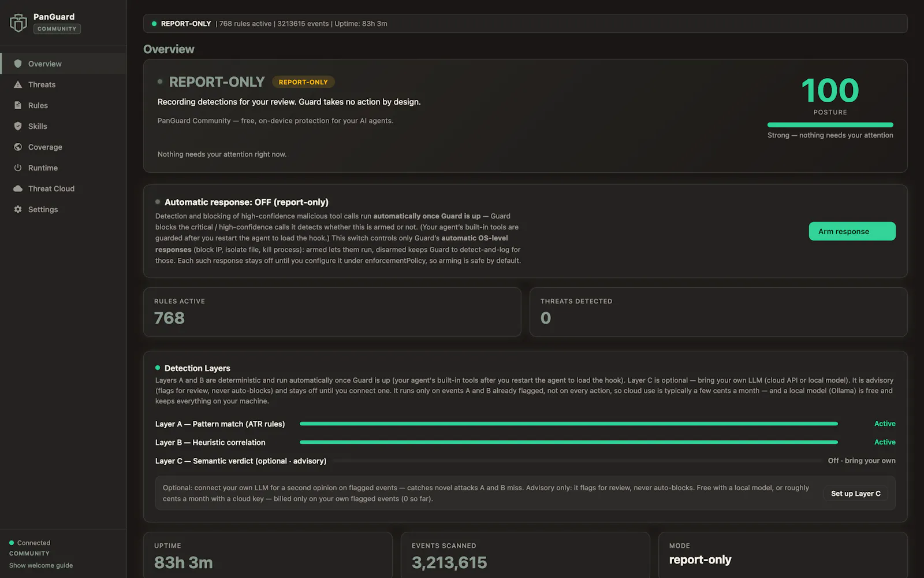Click the Overview shield icon in sidebar
Viewport: 924px width, 578px height.
coord(18,64)
